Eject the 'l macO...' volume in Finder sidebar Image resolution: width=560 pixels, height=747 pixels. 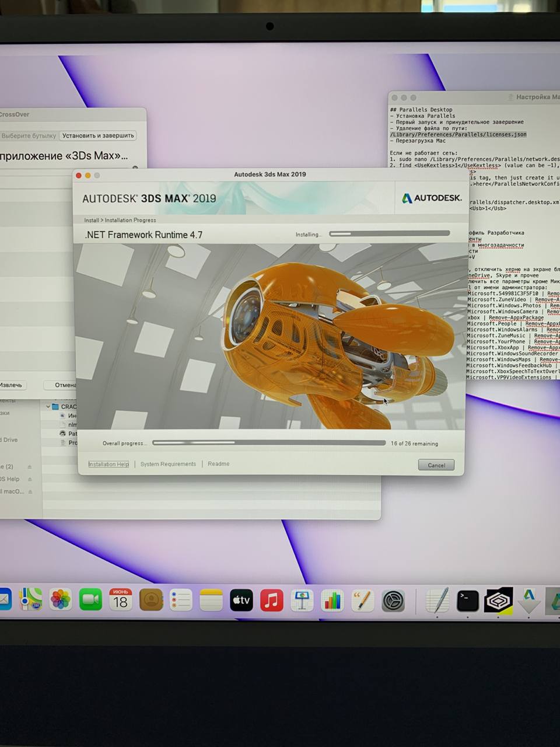pyautogui.click(x=30, y=491)
